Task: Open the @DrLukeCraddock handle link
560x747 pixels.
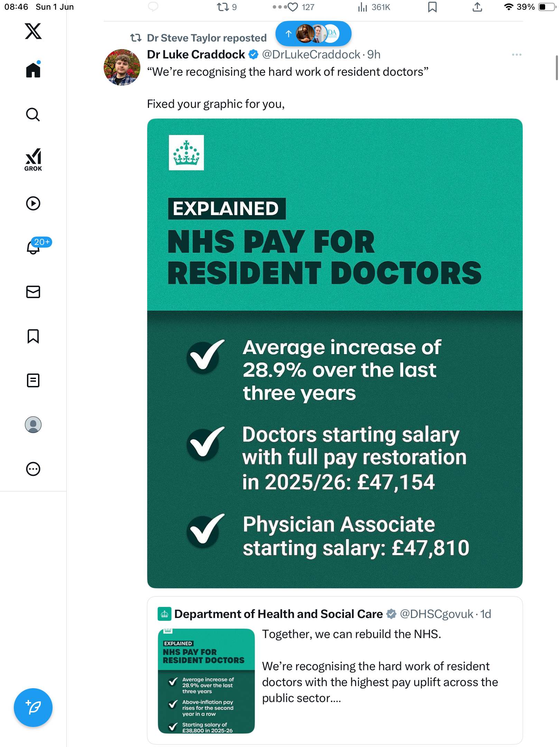Action: (x=311, y=55)
